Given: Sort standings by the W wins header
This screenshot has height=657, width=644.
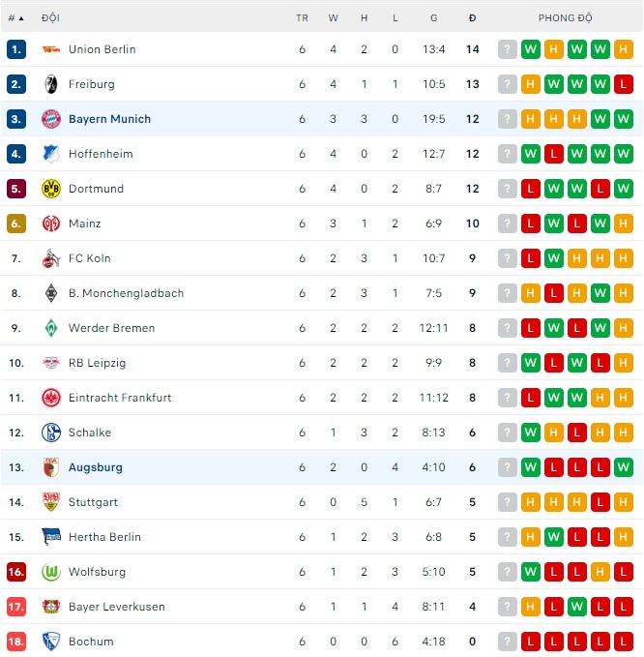Looking at the screenshot, I should click(x=334, y=18).
